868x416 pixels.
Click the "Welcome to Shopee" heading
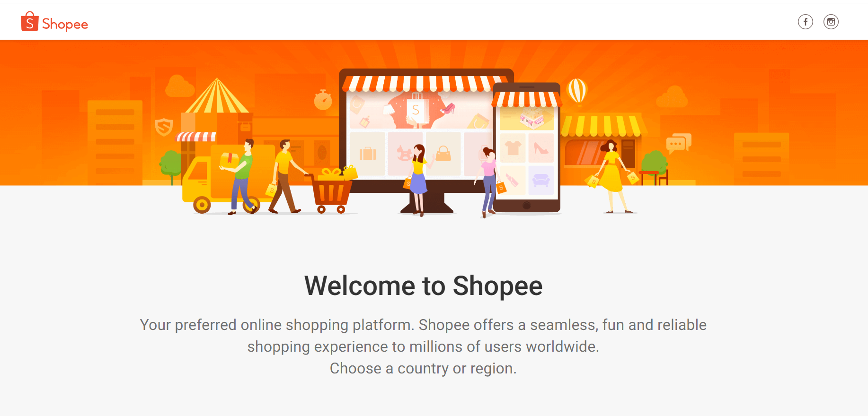[423, 286]
